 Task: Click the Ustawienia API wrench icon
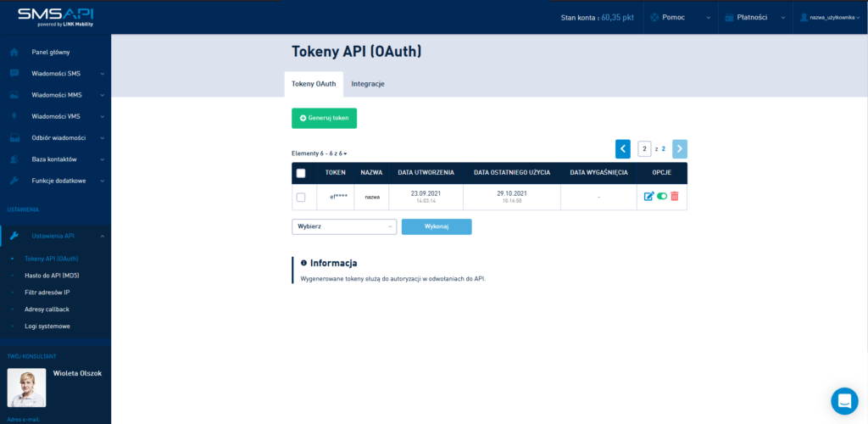pos(14,236)
